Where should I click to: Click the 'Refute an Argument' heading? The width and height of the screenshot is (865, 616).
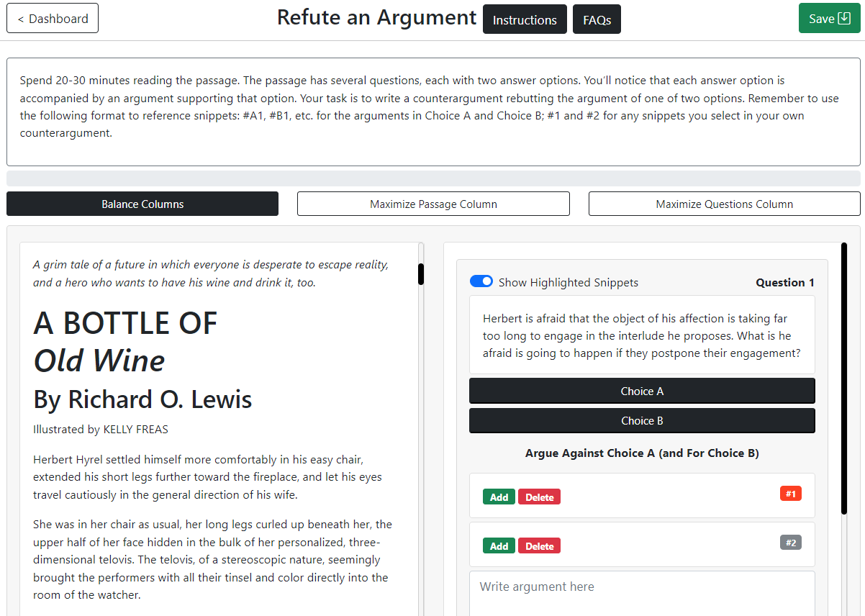coord(376,17)
